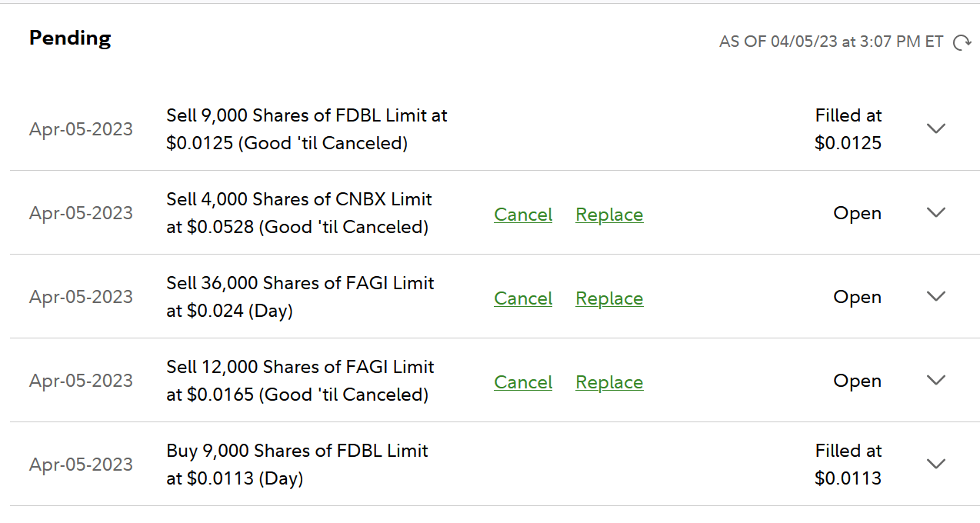Replace the CNBX sell order

(609, 215)
